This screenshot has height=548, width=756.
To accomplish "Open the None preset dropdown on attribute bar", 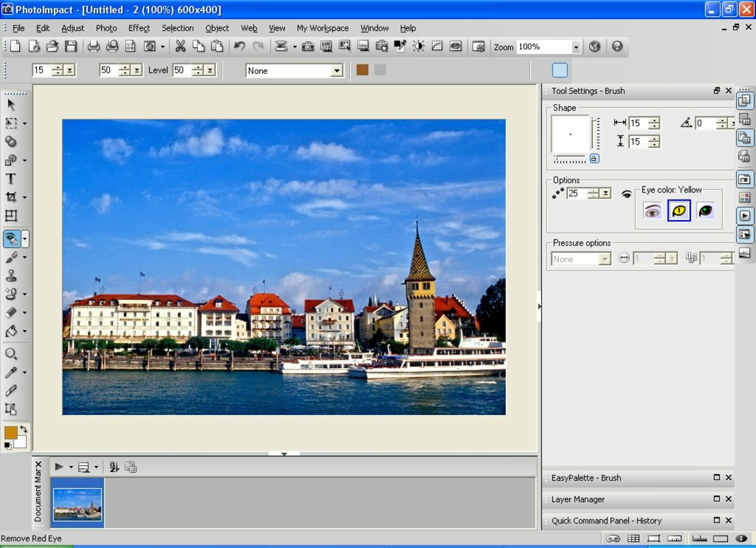I will [337, 71].
